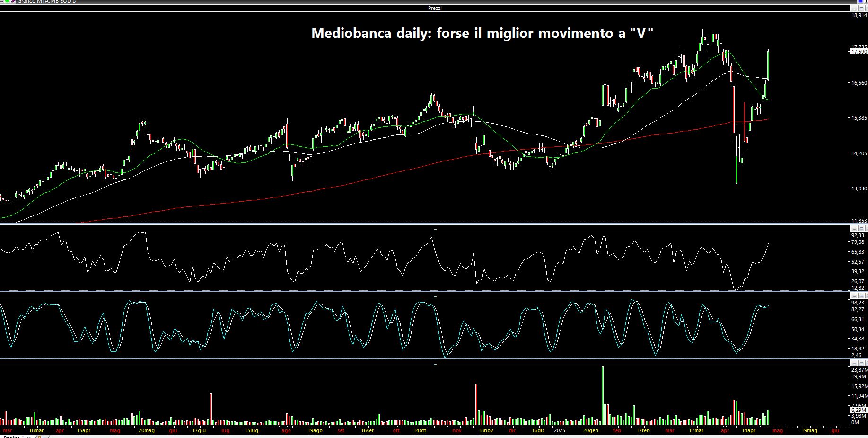Click price scale value 11,853

(x=859, y=221)
